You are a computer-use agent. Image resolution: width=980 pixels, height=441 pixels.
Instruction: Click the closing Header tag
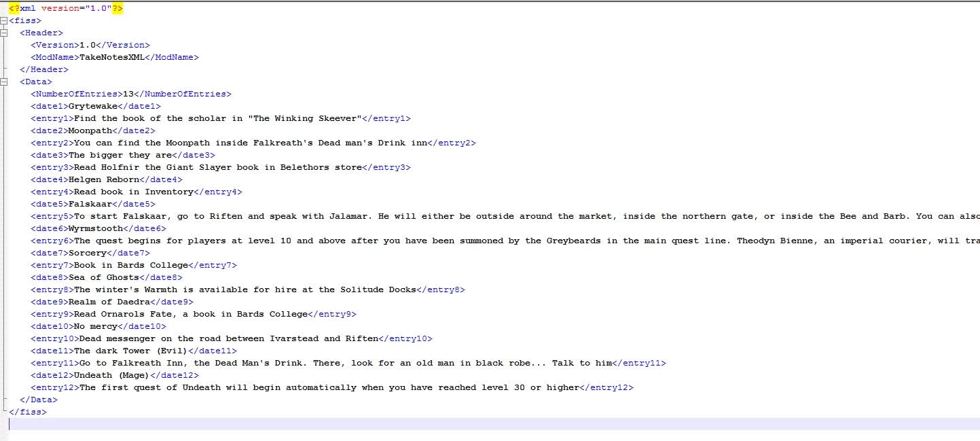[x=44, y=69]
